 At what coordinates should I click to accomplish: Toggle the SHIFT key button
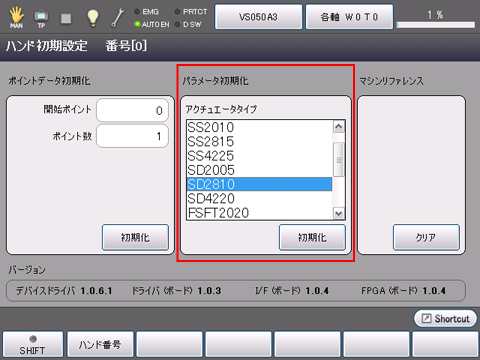click(x=33, y=345)
